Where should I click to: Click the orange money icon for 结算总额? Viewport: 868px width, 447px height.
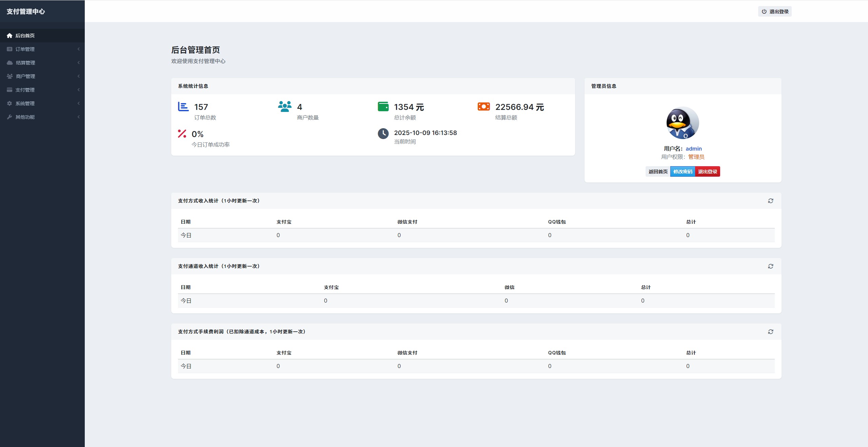[x=484, y=106]
